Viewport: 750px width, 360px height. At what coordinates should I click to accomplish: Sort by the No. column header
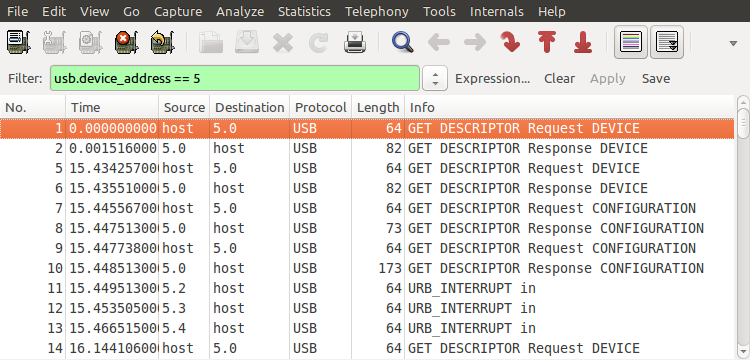pos(33,108)
